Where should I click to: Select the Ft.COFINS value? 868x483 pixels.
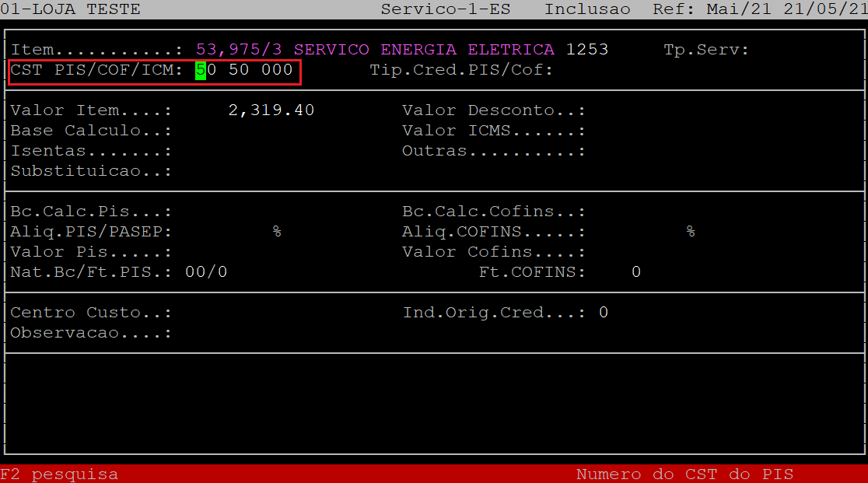point(635,272)
